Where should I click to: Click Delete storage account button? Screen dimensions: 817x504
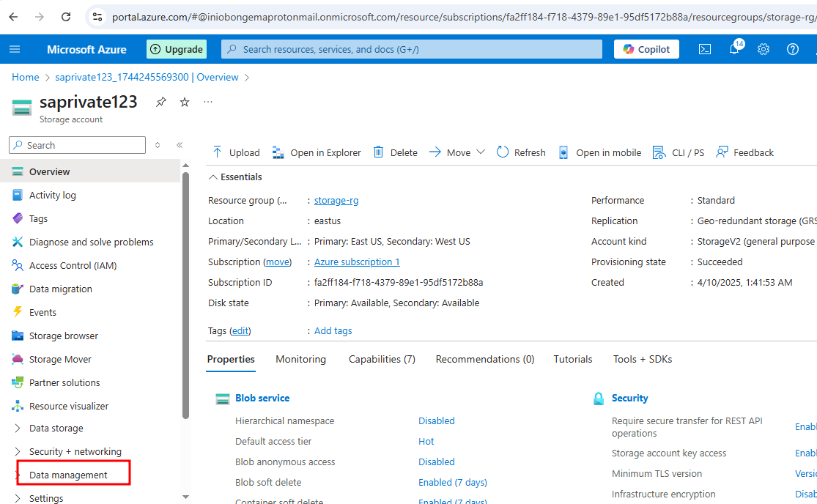pos(396,152)
